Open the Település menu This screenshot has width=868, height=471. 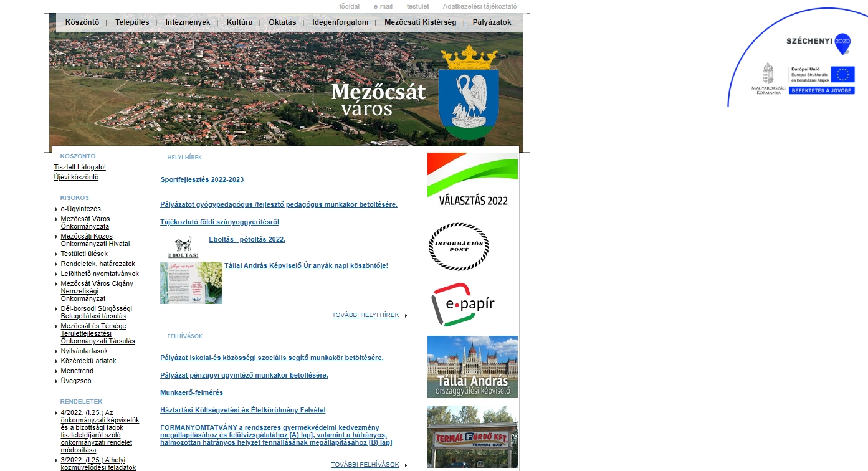coord(132,22)
